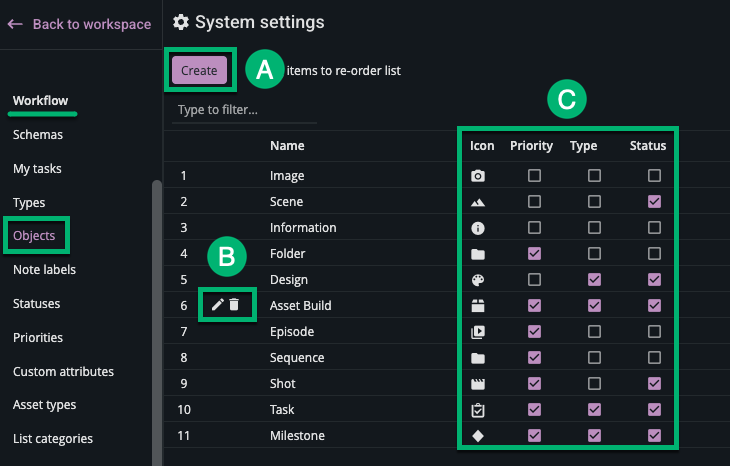Disable Status for Design
The height and width of the screenshot is (466, 730).
click(654, 279)
